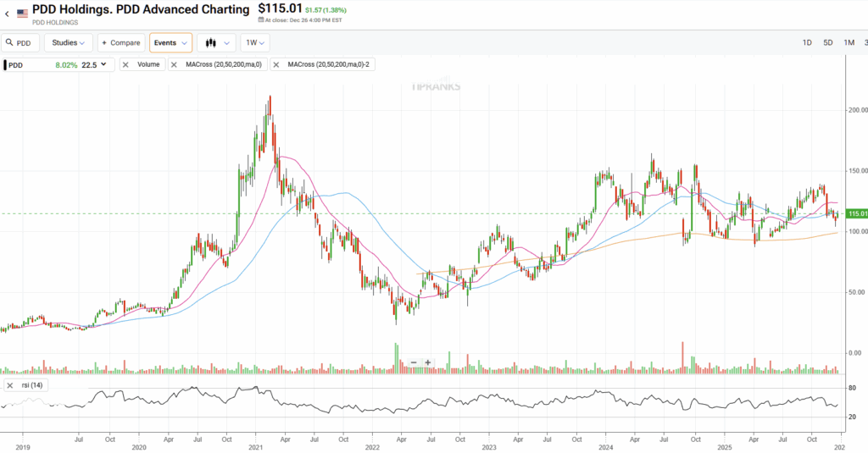Screen dimensions: 868x453
Task: Click the black PDD series color swatch
Action: [x=4, y=64]
